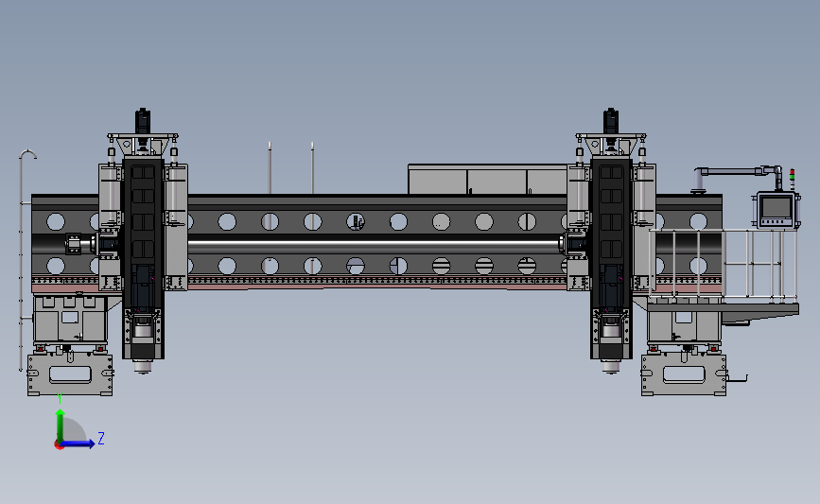Select the left spindle nose at the column bottom

[x=143, y=366]
